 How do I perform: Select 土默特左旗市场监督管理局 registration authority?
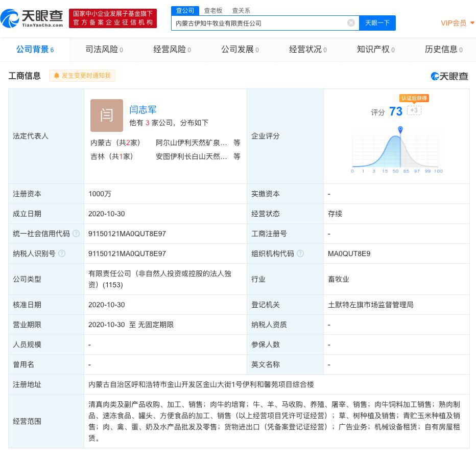(x=370, y=305)
